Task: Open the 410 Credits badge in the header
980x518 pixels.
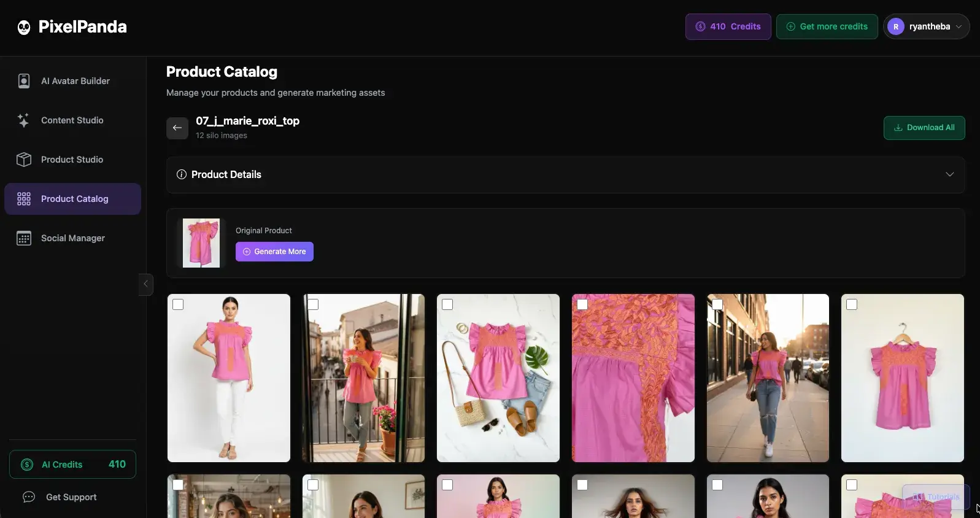Action: click(x=728, y=26)
